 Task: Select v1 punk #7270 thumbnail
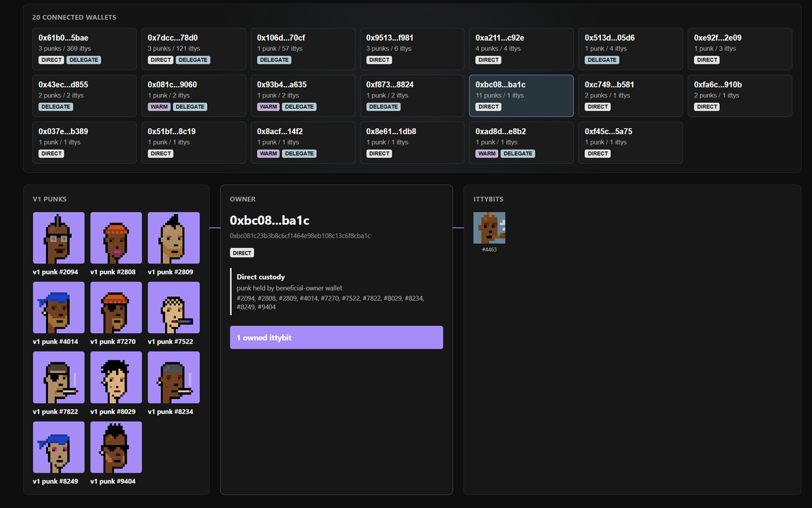tap(116, 308)
